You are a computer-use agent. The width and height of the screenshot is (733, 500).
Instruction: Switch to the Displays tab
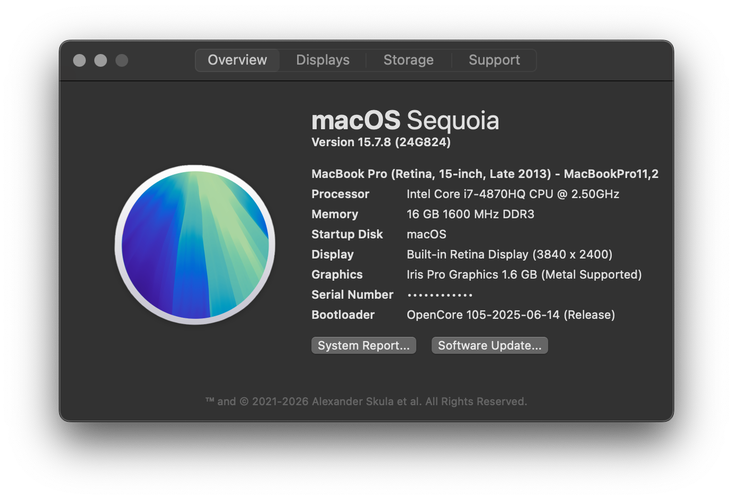[323, 60]
